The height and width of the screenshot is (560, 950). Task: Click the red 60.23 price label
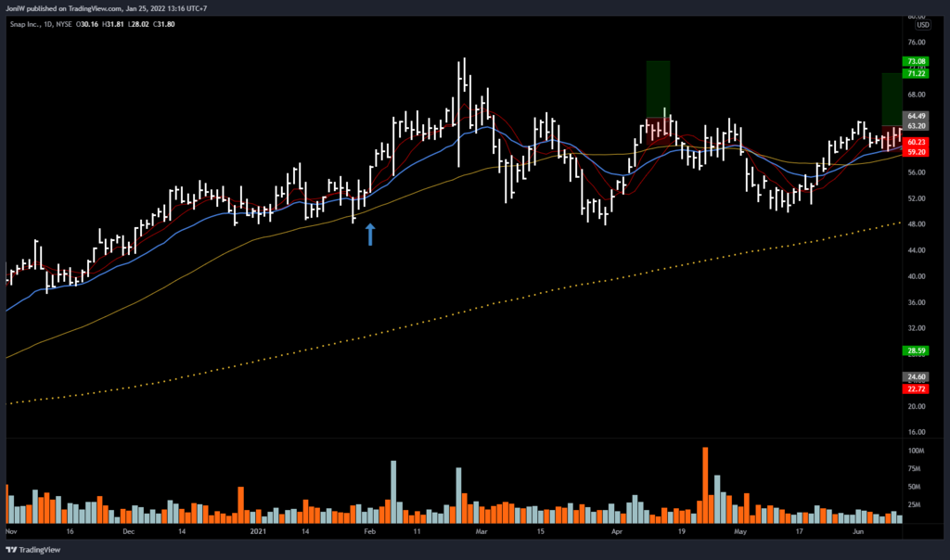click(x=915, y=142)
